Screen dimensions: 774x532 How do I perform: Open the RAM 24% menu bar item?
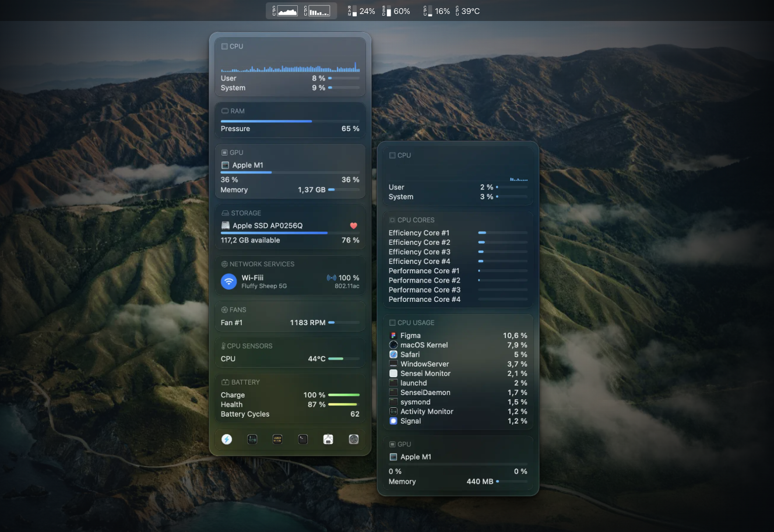[x=361, y=11]
